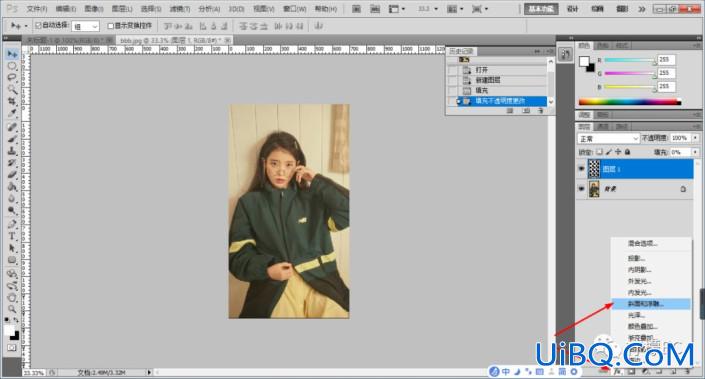705x379 pixels.
Task: Click the delete layer trash icon
Action: coord(687,372)
